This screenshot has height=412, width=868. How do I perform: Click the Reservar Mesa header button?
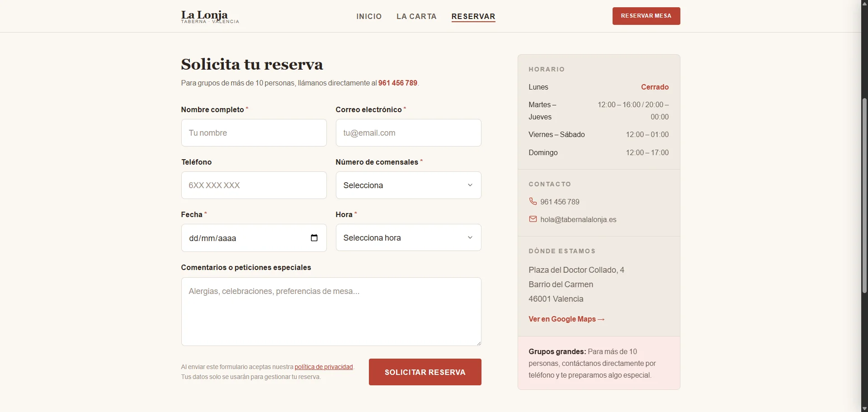tap(646, 16)
